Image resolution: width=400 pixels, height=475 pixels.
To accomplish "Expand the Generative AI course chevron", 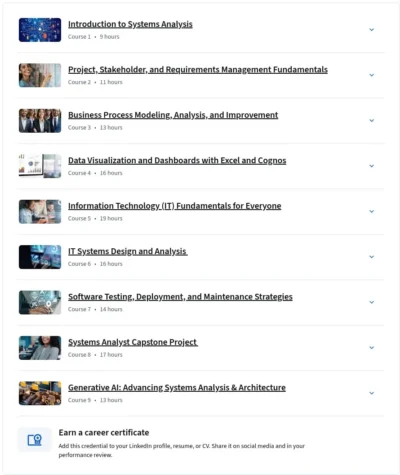I will (x=372, y=393).
